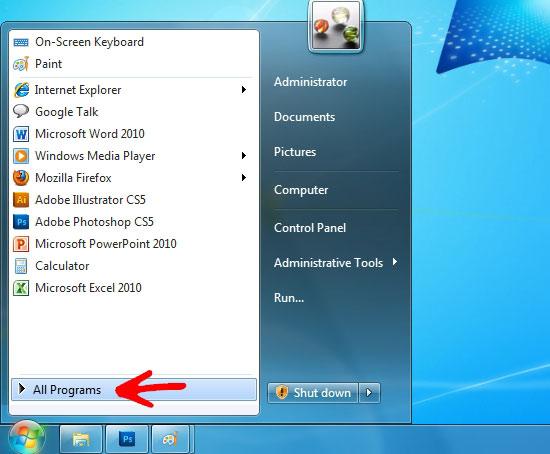Image resolution: width=550 pixels, height=454 pixels.
Task: Click the Windows Media Player play icon
Action: pos(21,156)
